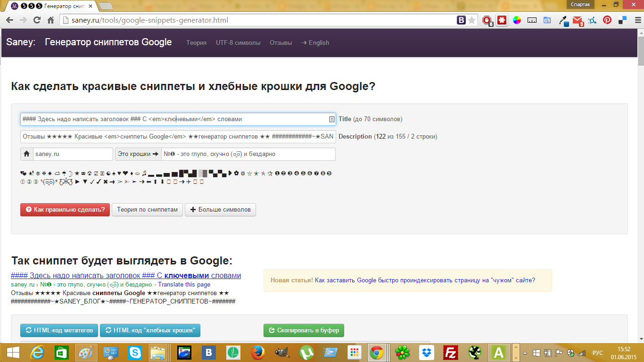The image size is (644, 362).
Task: Open Skype from the taskbar
Action: (136, 352)
